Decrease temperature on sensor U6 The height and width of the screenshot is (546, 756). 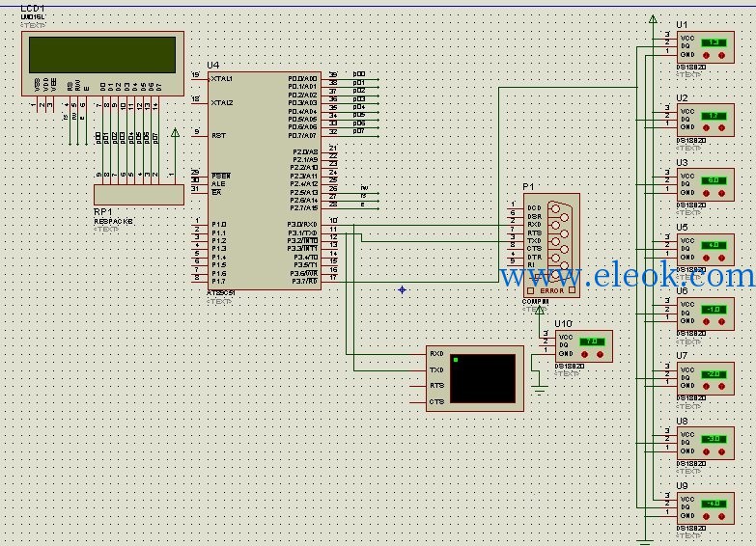click(707, 321)
